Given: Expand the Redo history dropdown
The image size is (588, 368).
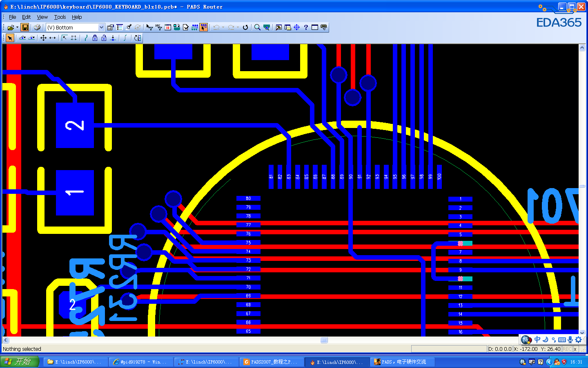Looking at the screenshot, I should [238, 27].
